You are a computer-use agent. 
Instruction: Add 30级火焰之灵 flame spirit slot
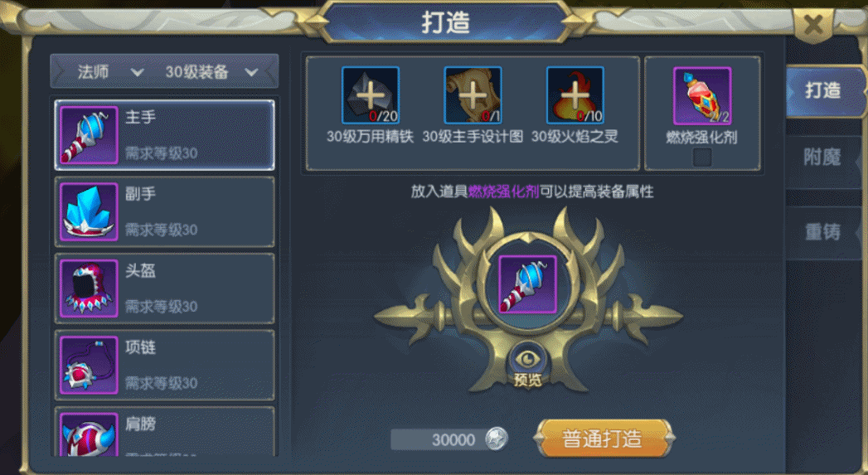[575, 95]
